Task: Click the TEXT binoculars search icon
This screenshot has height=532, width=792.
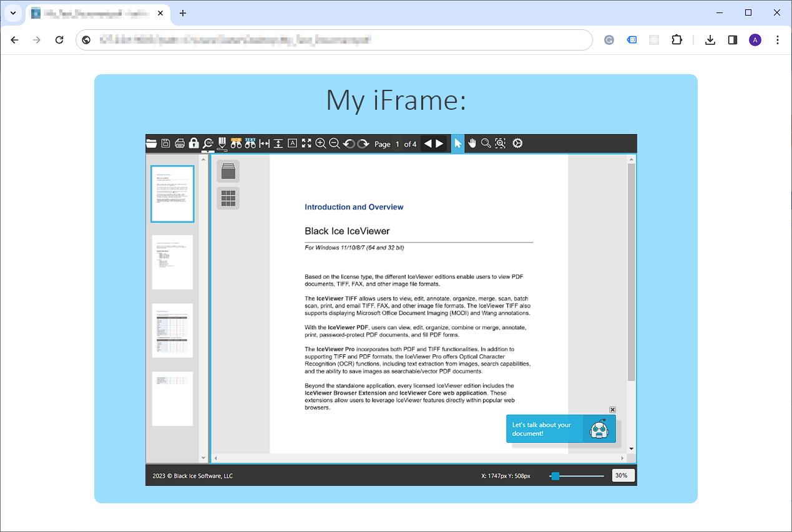Action: click(250, 143)
